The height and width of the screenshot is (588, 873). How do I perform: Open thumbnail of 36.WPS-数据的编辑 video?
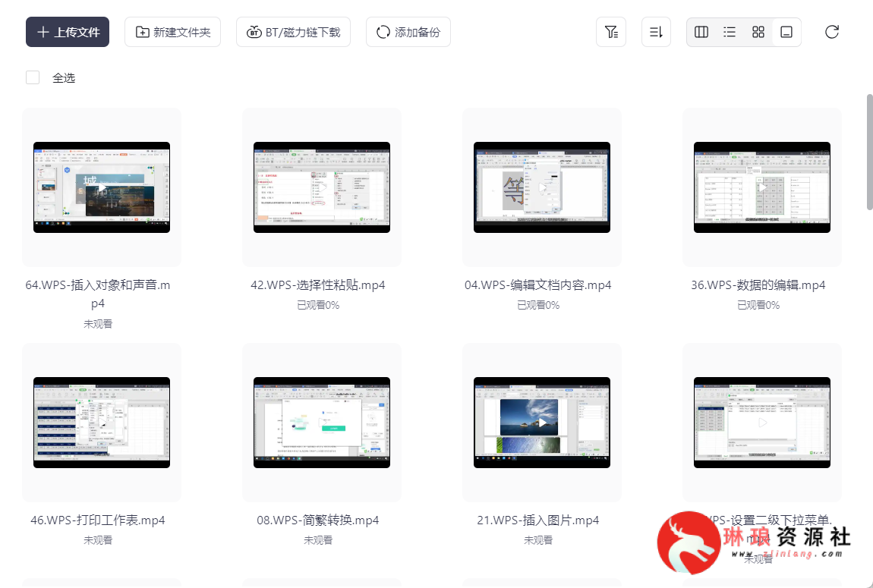pos(761,187)
